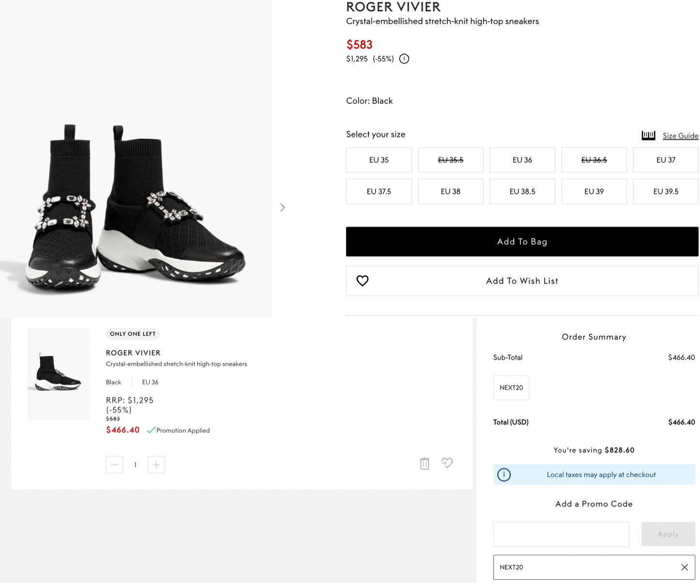Image resolution: width=700 pixels, height=588 pixels.
Task: Click the price info icon beside -55%
Action: (x=404, y=59)
